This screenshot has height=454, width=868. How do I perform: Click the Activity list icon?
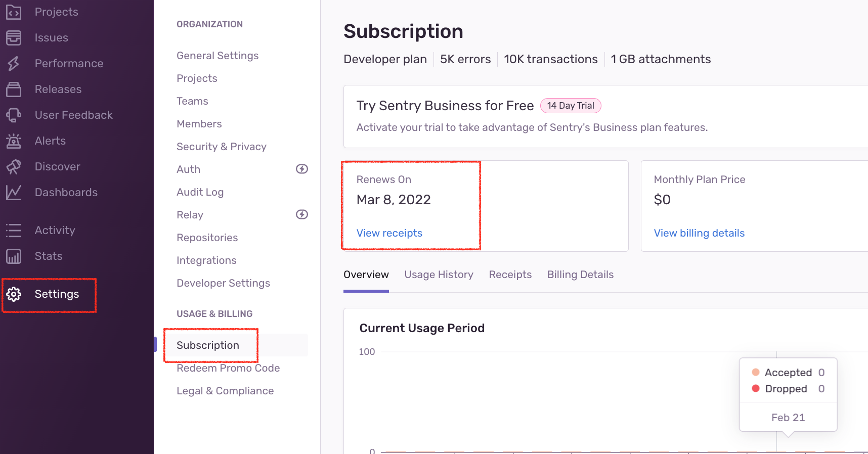click(x=14, y=231)
